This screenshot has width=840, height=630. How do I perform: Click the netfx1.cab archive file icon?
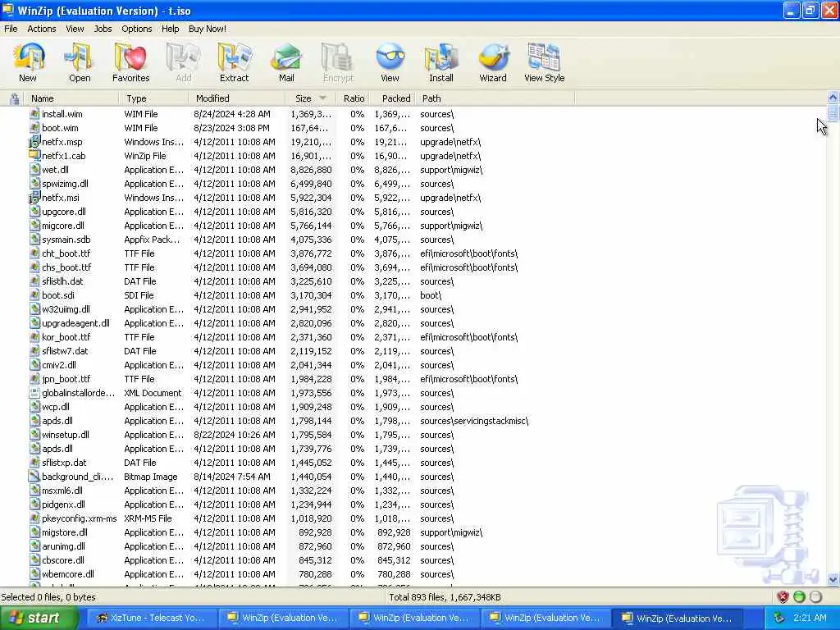tap(34, 155)
